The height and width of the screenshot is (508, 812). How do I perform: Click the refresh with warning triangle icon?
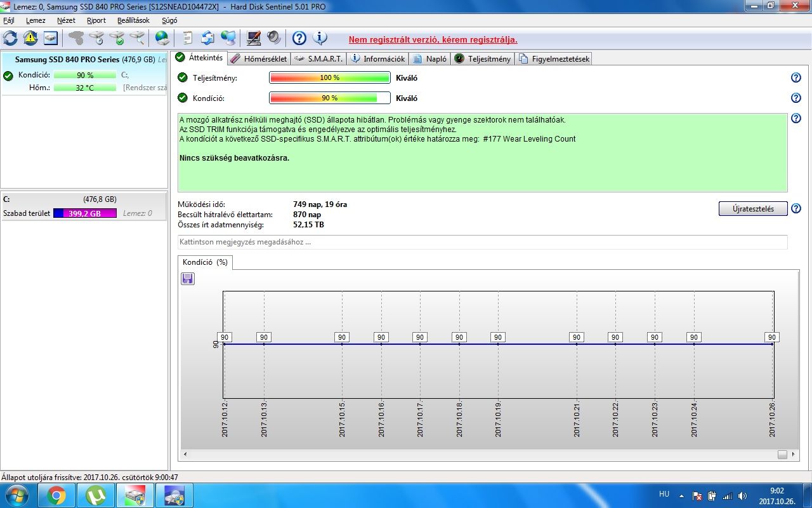click(30, 38)
